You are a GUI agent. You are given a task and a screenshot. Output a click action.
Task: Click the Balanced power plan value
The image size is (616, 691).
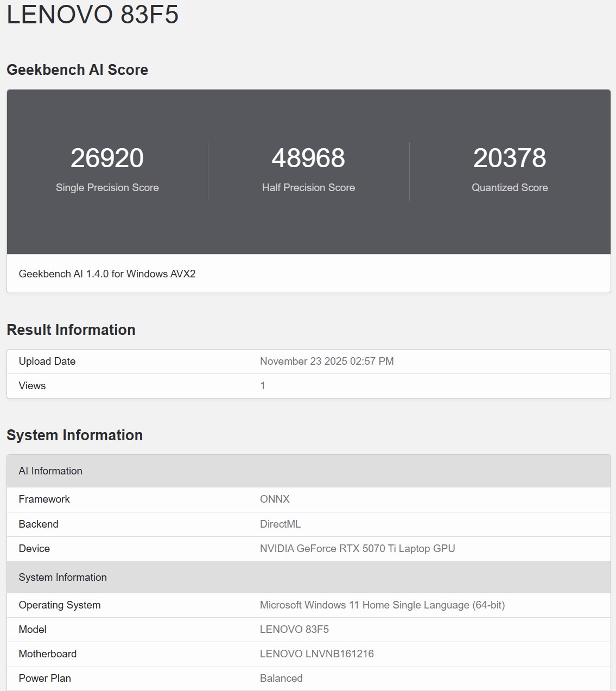pos(281,678)
